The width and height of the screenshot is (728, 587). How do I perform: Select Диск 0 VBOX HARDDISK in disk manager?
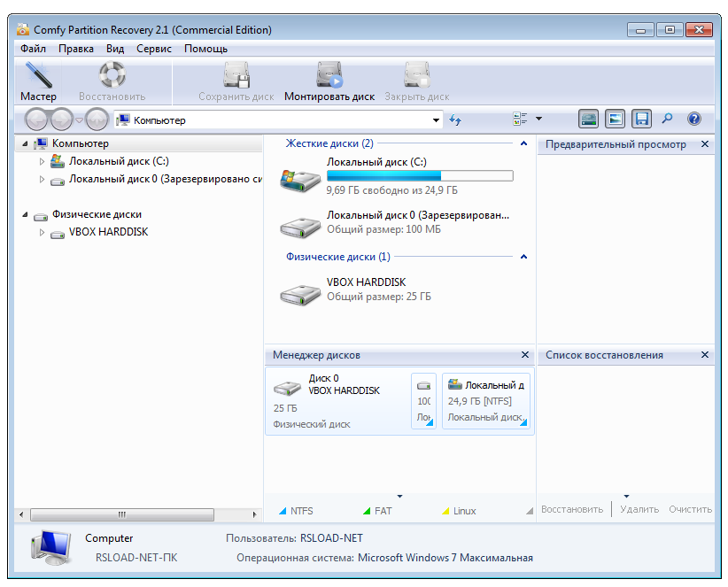[x=337, y=401]
